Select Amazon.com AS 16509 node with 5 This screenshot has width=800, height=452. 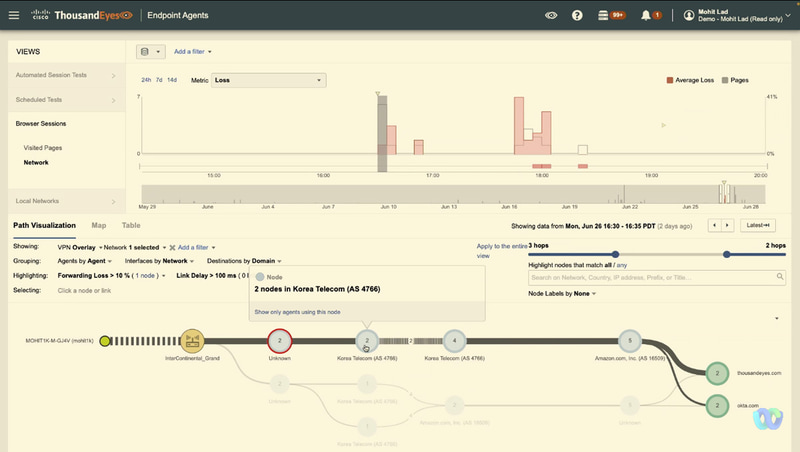(630, 341)
